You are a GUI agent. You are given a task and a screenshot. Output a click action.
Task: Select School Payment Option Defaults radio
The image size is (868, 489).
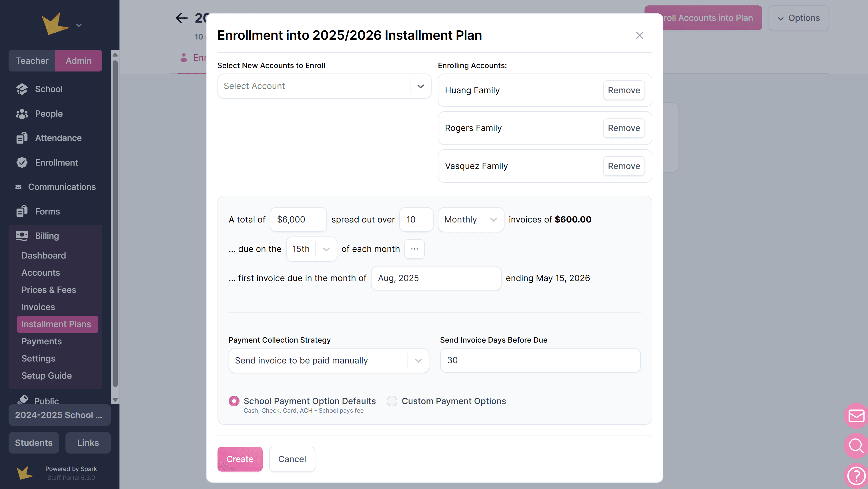[x=234, y=401]
